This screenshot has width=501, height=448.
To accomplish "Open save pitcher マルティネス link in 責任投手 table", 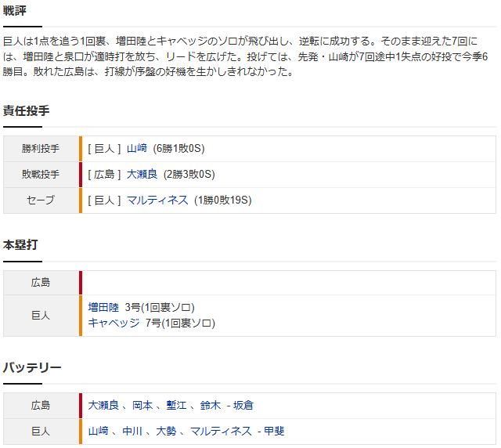I will click(x=157, y=201).
